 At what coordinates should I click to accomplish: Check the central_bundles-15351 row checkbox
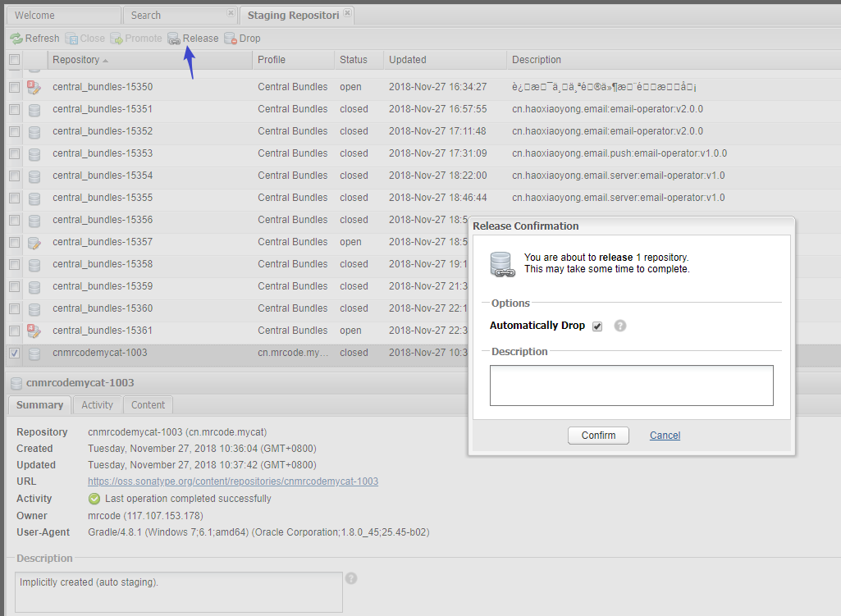14,109
